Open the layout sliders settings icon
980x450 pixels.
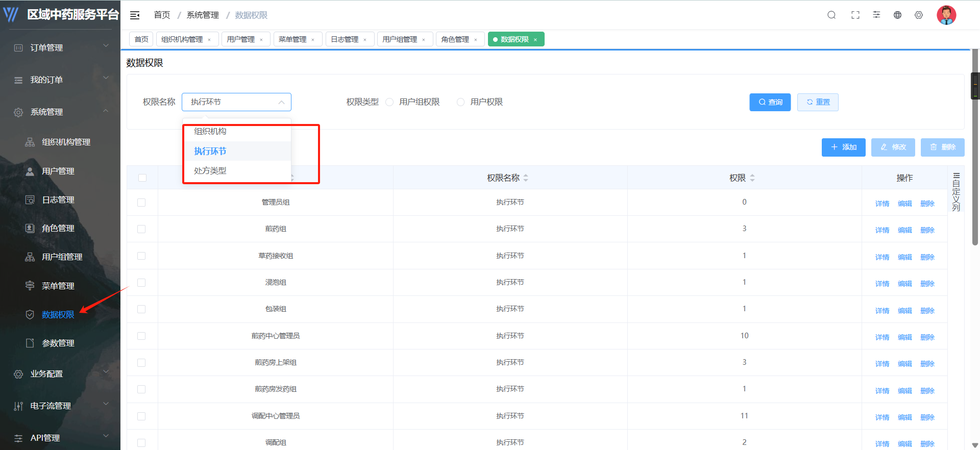click(x=876, y=15)
